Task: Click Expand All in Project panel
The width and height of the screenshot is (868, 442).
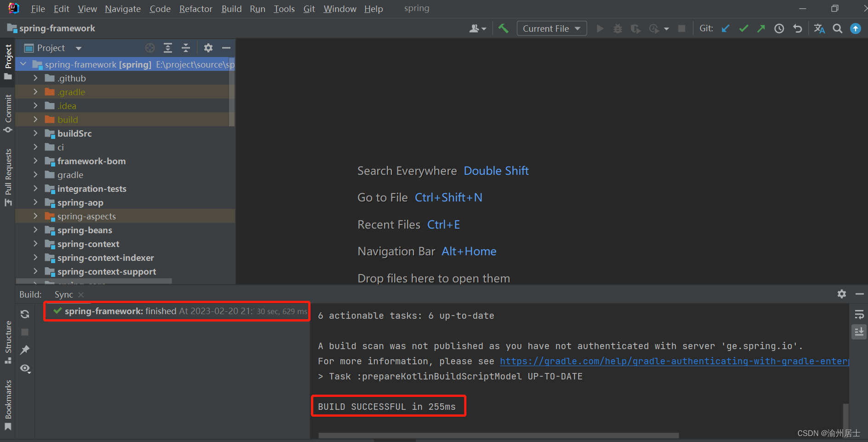Action: 168,48
